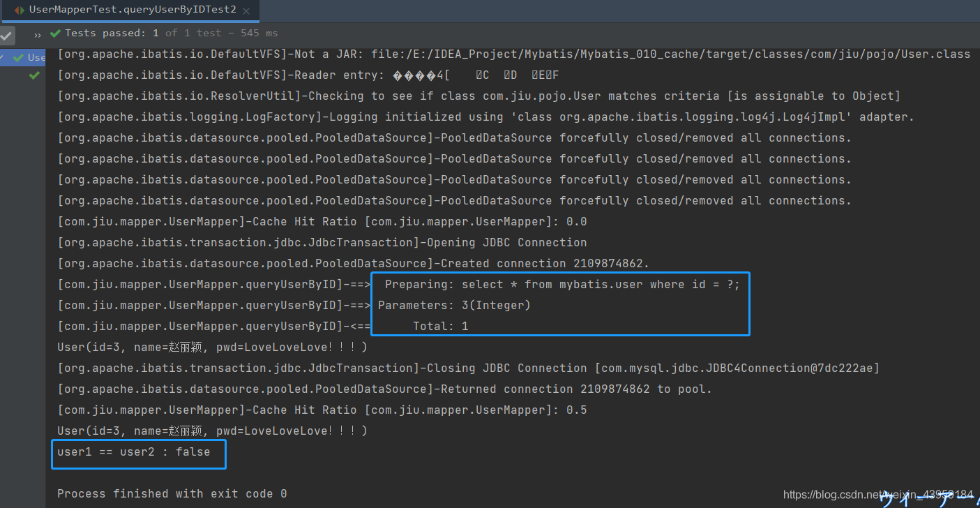Click the 'Process finished with exit code 0' line
Image resolution: width=980 pixels, height=508 pixels.
pyautogui.click(x=172, y=493)
